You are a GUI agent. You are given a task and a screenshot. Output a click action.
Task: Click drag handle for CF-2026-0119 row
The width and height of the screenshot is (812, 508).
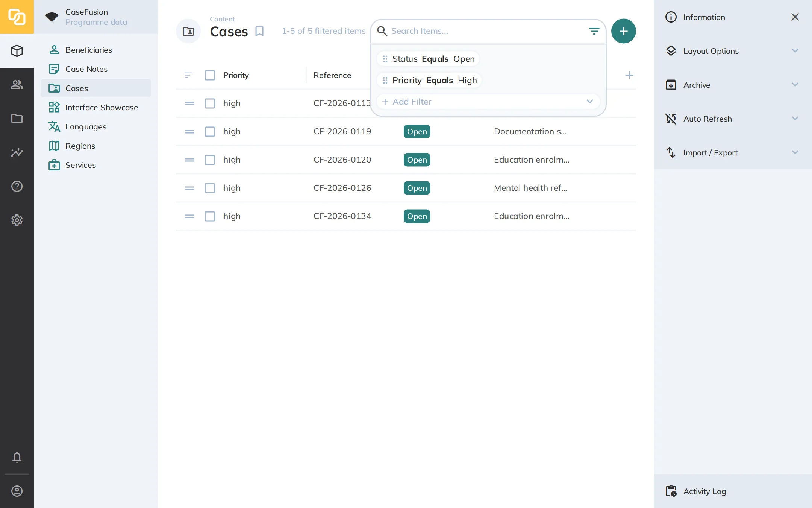click(189, 132)
